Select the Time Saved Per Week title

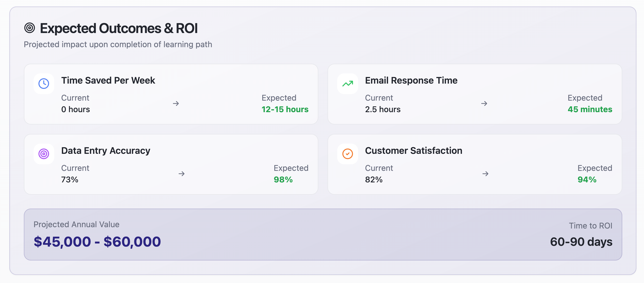(x=108, y=80)
